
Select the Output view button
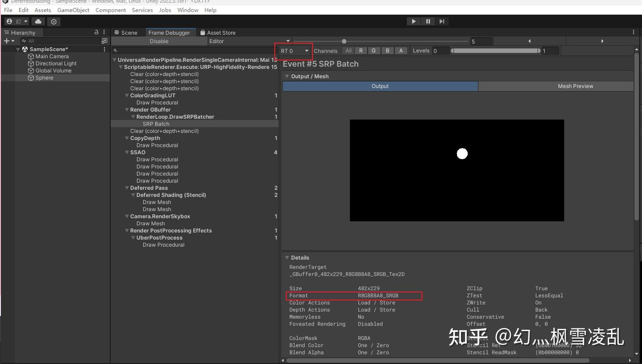[x=380, y=86]
